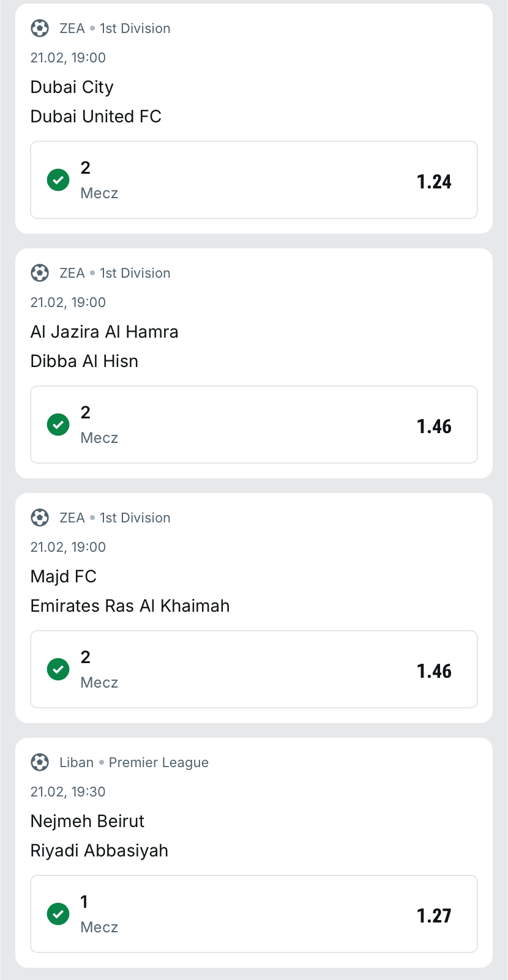Click soccer ball icon for Majd FC match
Screen dimensions: 508x980
tap(40, 518)
